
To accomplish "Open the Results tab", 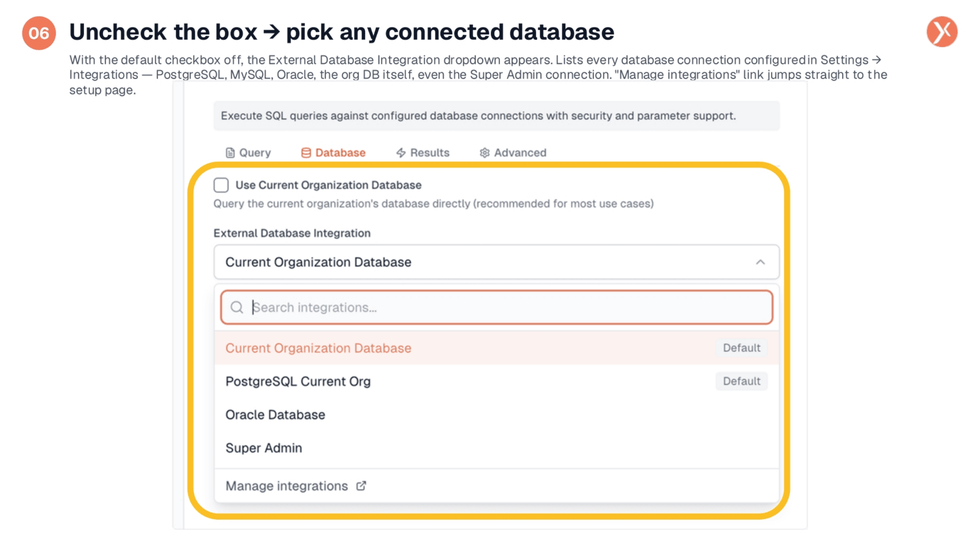I will pos(423,152).
